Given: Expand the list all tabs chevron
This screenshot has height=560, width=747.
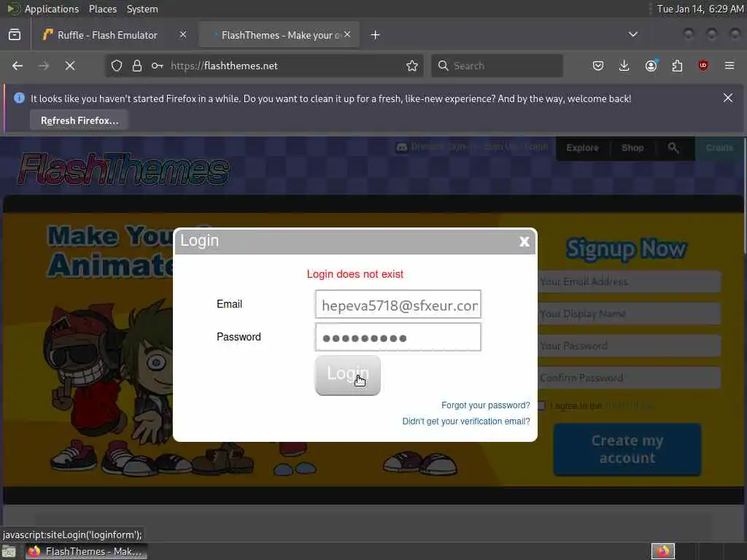Looking at the screenshot, I should 633,34.
